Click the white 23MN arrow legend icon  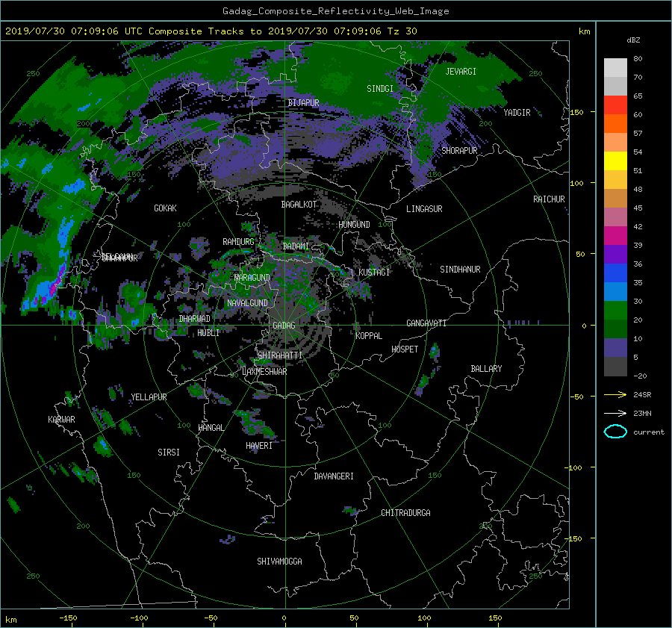(x=615, y=413)
